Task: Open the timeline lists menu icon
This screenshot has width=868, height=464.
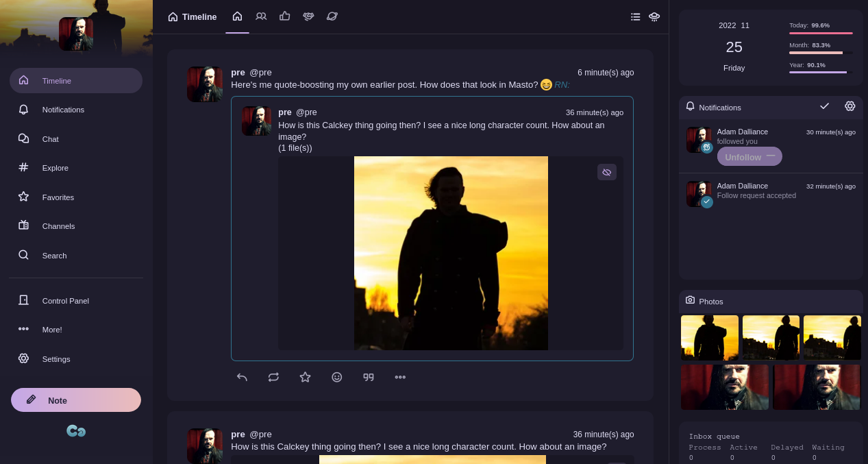Action: (x=636, y=16)
